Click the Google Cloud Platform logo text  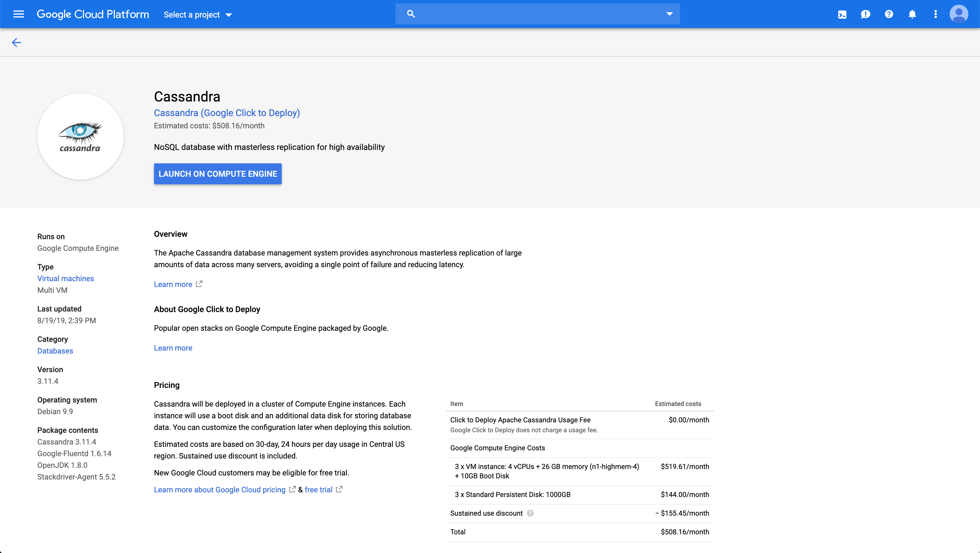pos(92,14)
